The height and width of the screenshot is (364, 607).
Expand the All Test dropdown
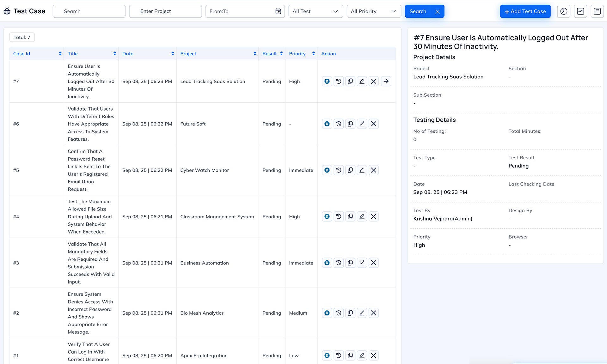[x=316, y=11]
